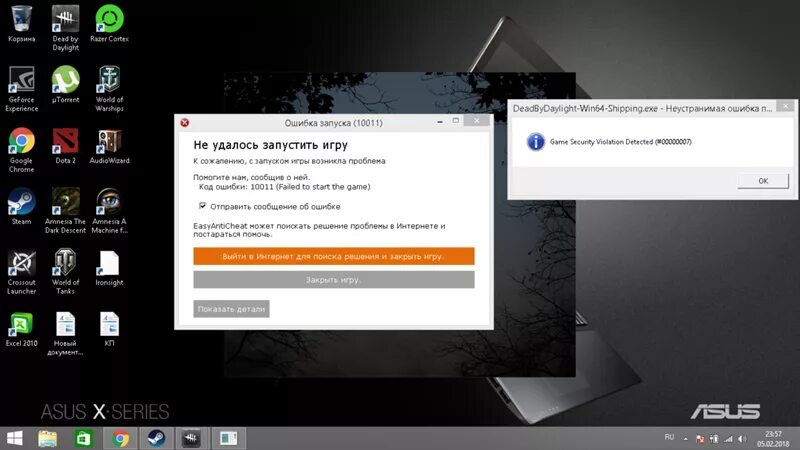The image size is (800, 450).
Task: Click the Windows Start button
Action: tap(15, 438)
